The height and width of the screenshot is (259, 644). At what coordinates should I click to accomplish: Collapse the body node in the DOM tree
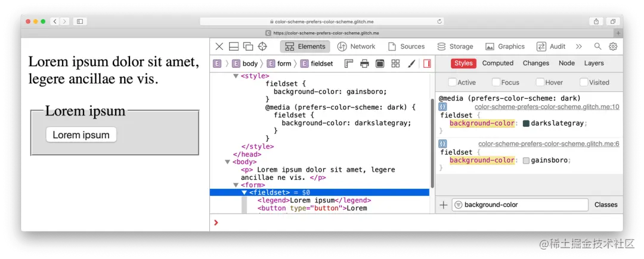(x=228, y=162)
